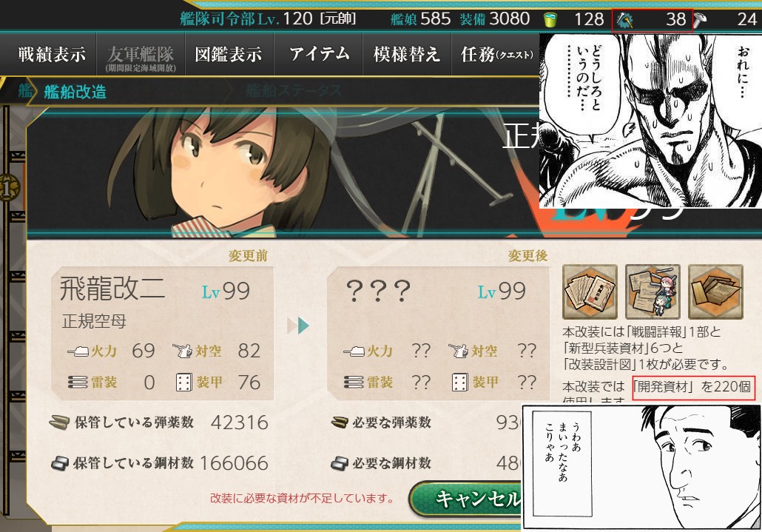
Task: Open the 図鑑表示 encyclopedia menu
Action: (x=229, y=54)
